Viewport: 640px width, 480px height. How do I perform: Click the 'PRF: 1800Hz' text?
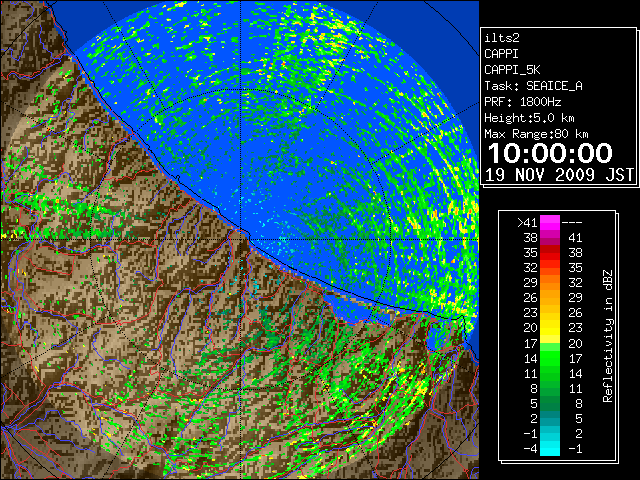click(523, 102)
